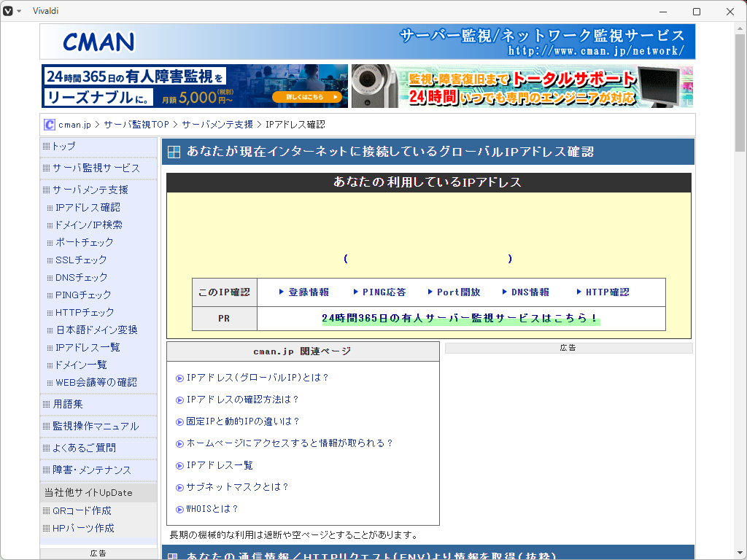Select PINGチェック in the sidebar
This screenshot has width=747, height=560.
point(83,295)
